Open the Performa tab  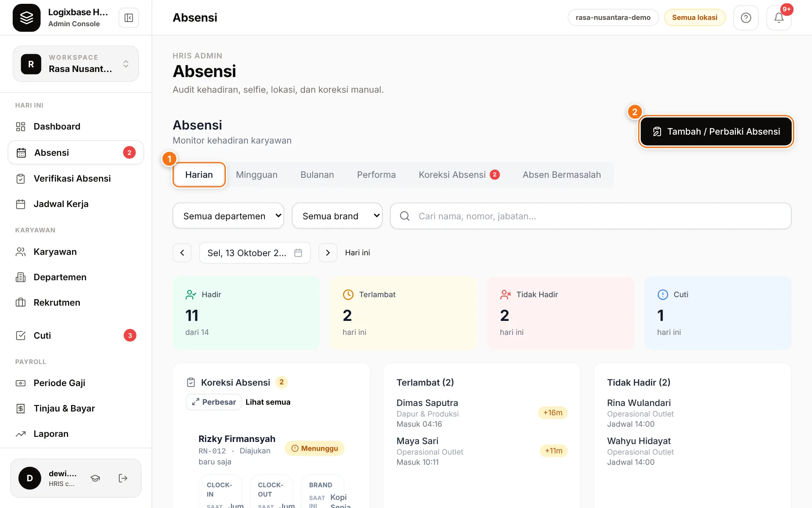coord(376,175)
